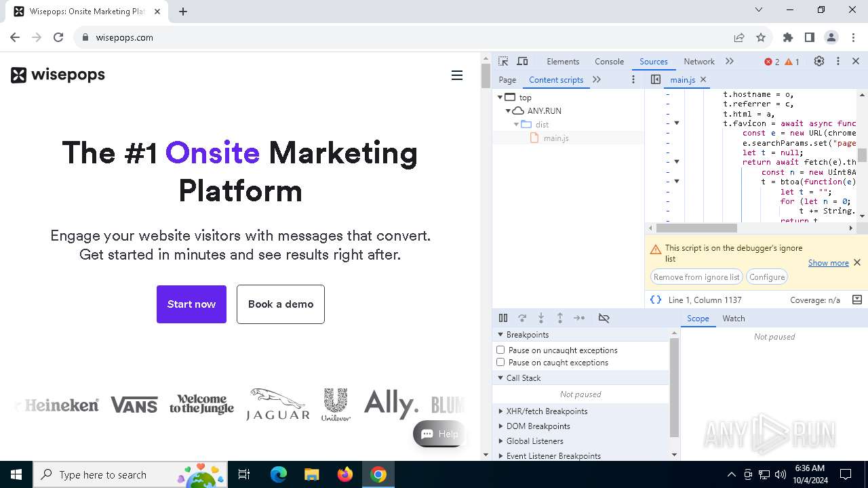
Task: Click the red errors count badge
Action: coord(772,62)
